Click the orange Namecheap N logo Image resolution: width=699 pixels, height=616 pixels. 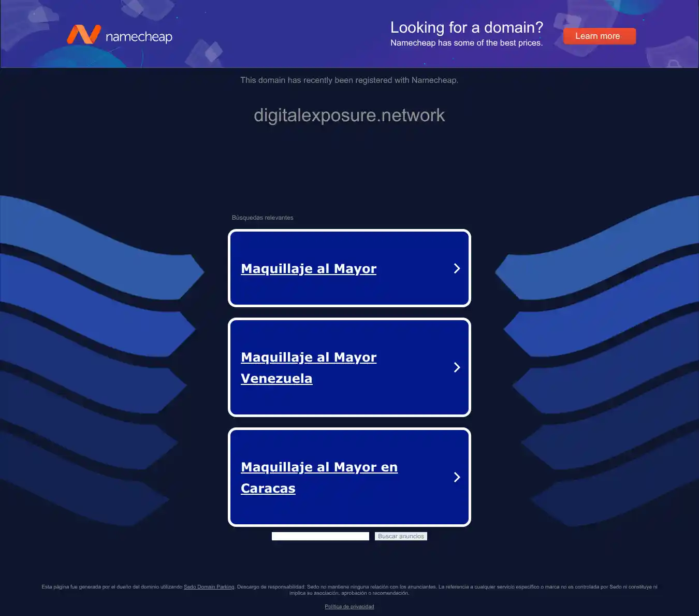(83, 35)
